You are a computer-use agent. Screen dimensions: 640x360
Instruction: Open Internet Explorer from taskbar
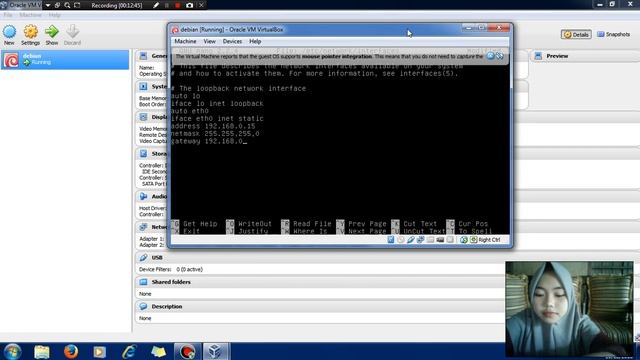point(129,351)
